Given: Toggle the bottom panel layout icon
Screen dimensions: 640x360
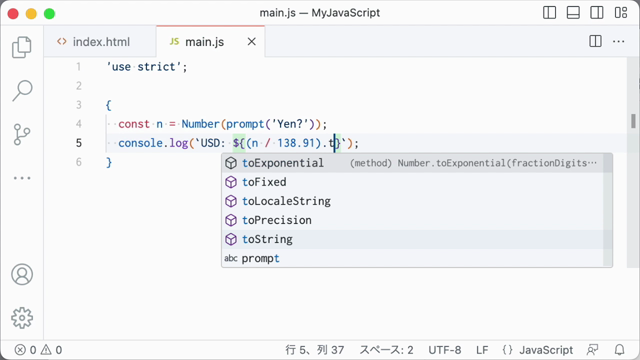Looking at the screenshot, I should tap(573, 13).
